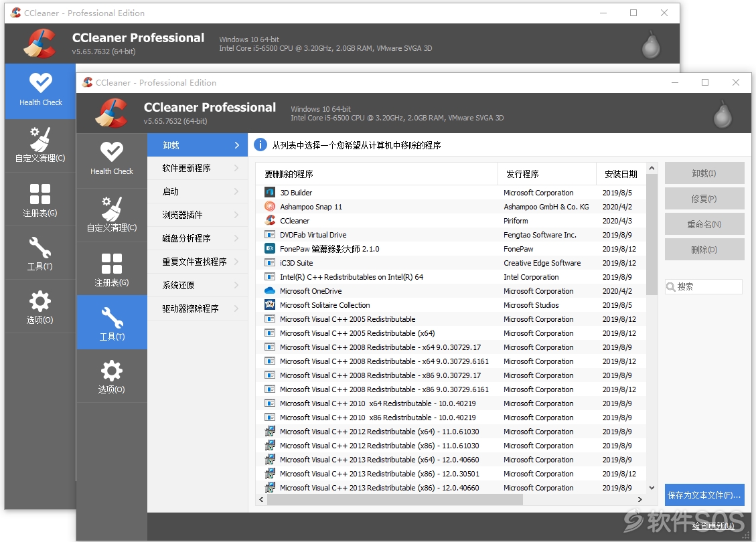
Task: Click the vertical scrollbar up arrow
Action: 652,168
